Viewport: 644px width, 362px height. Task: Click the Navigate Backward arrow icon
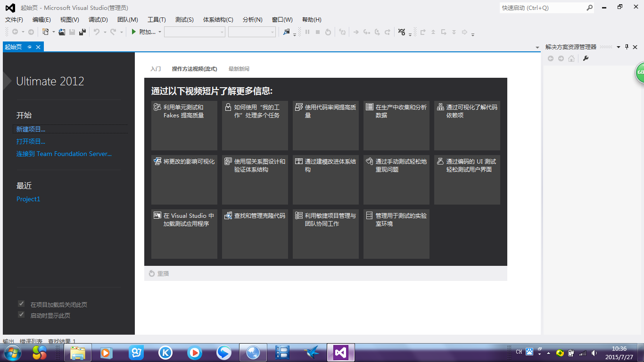pyautogui.click(x=15, y=32)
